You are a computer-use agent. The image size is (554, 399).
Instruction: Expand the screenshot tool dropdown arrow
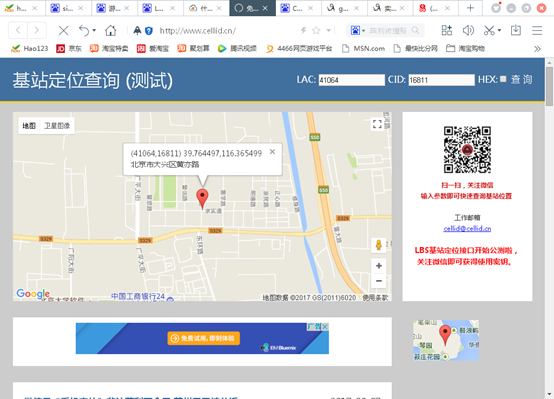pyautogui.click(x=499, y=31)
